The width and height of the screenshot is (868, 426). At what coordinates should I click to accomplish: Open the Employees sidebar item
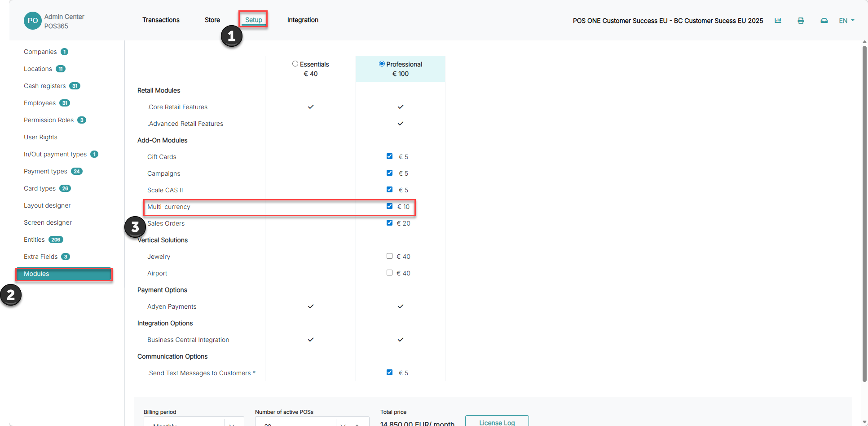(x=40, y=103)
